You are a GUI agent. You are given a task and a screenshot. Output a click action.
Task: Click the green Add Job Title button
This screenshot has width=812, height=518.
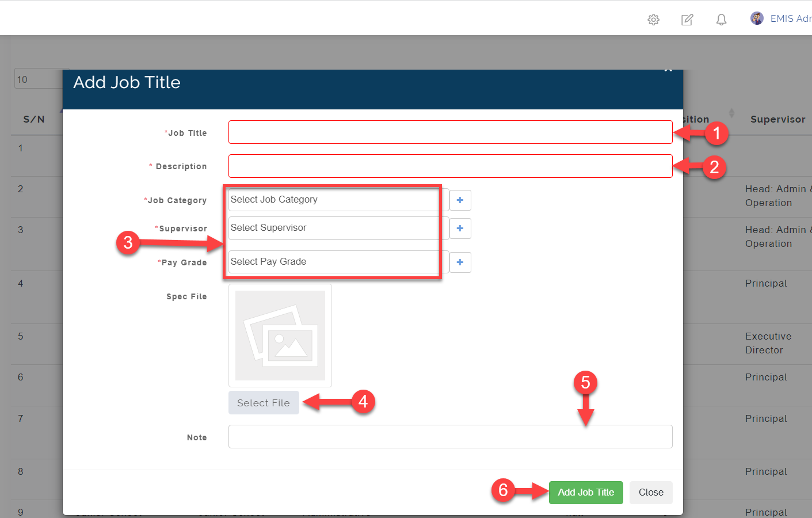click(586, 493)
